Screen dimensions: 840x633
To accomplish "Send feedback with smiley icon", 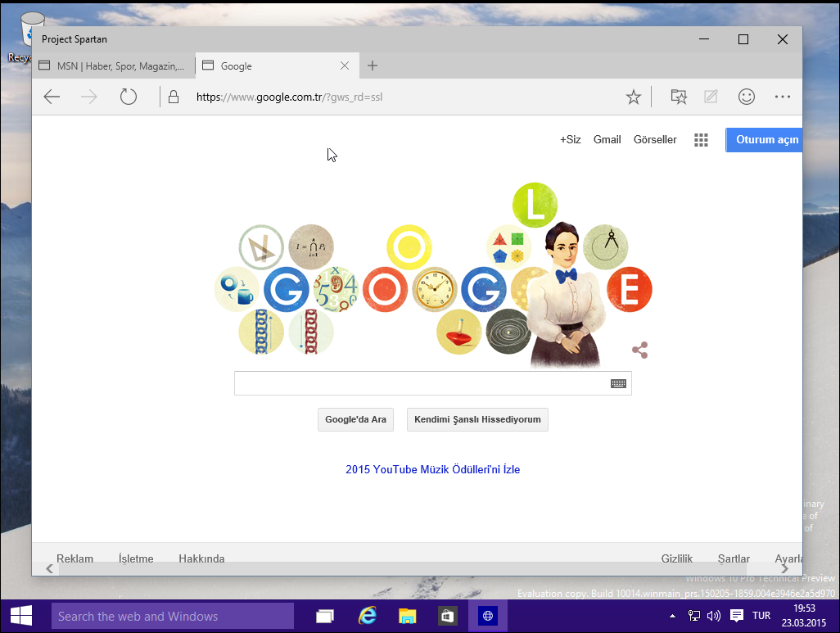I will pyautogui.click(x=746, y=97).
